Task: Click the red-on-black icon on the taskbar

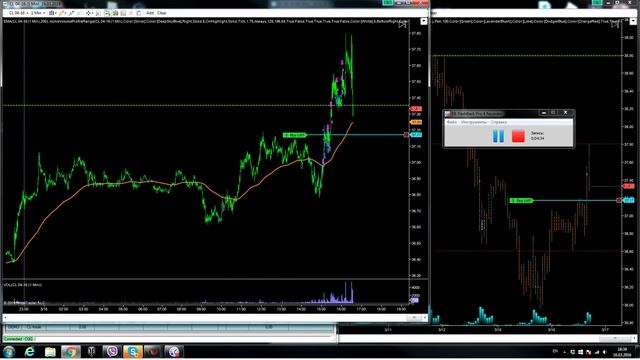Action: click(x=153, y=351)
